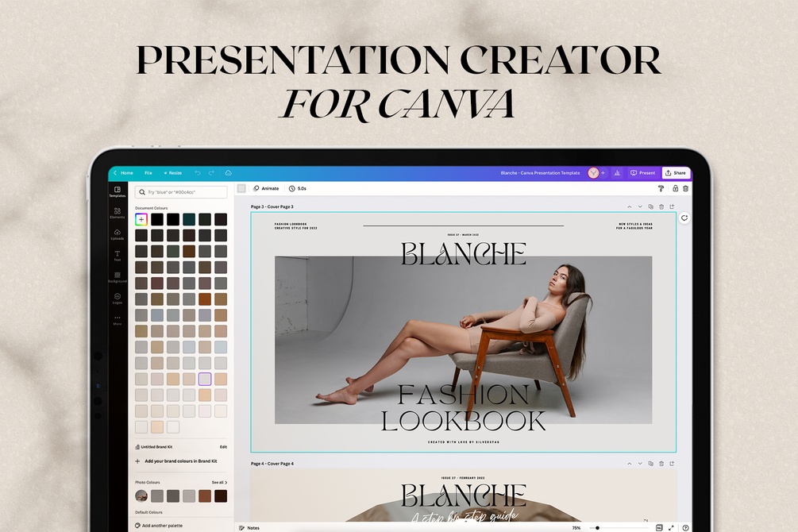Open the Background sidebar tab

point(117,277)
